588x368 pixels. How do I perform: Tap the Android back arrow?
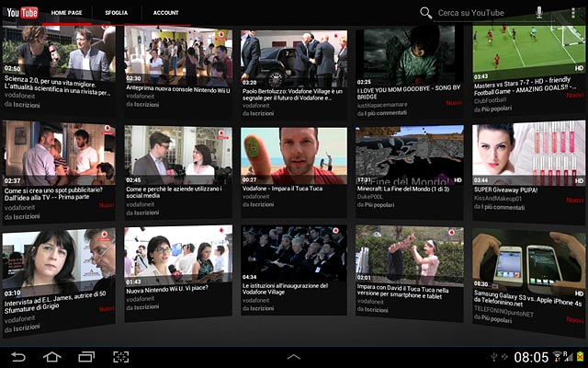coord(17,356)
